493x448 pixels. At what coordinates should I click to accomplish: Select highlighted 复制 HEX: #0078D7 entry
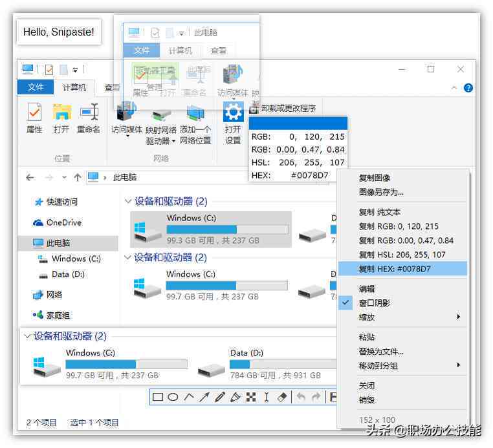(x=402, y=269)
